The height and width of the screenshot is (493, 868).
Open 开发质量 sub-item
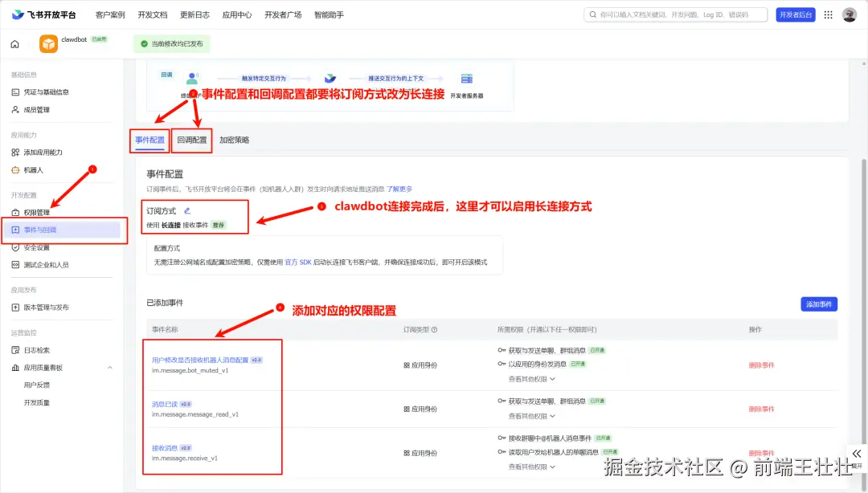[36, 403]
